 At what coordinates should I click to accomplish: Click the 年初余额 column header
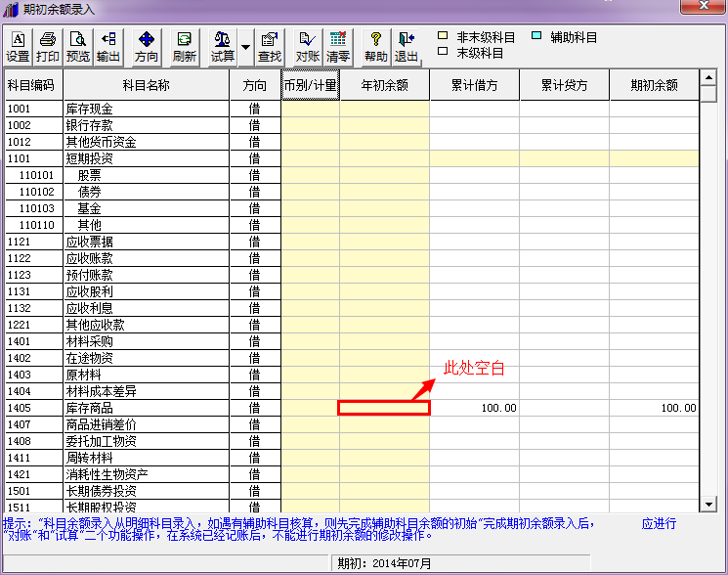tap(384, 85)
